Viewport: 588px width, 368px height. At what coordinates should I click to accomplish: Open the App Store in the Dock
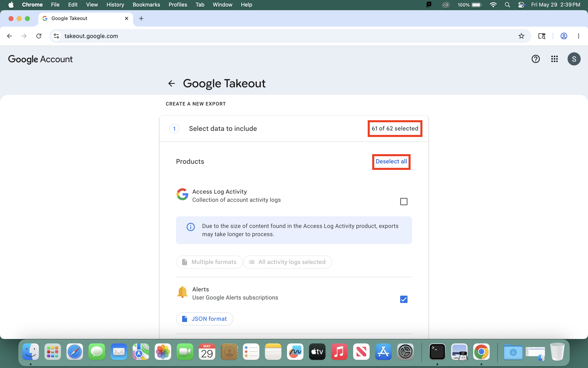[x=383, y=352]
